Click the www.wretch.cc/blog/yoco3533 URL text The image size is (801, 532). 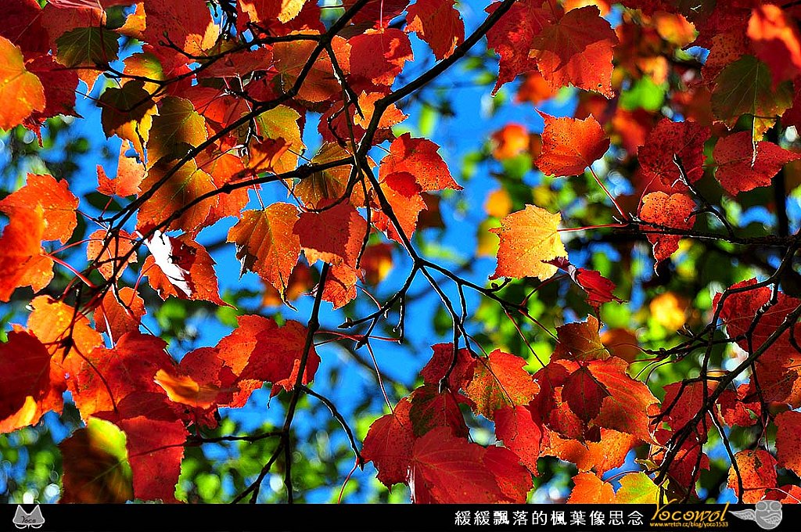click(x=688, y=524)
